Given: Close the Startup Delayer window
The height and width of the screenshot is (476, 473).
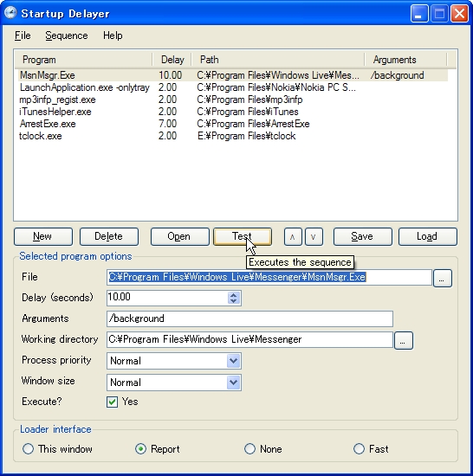Looking at the screenshot, I should tap(459, 14).
